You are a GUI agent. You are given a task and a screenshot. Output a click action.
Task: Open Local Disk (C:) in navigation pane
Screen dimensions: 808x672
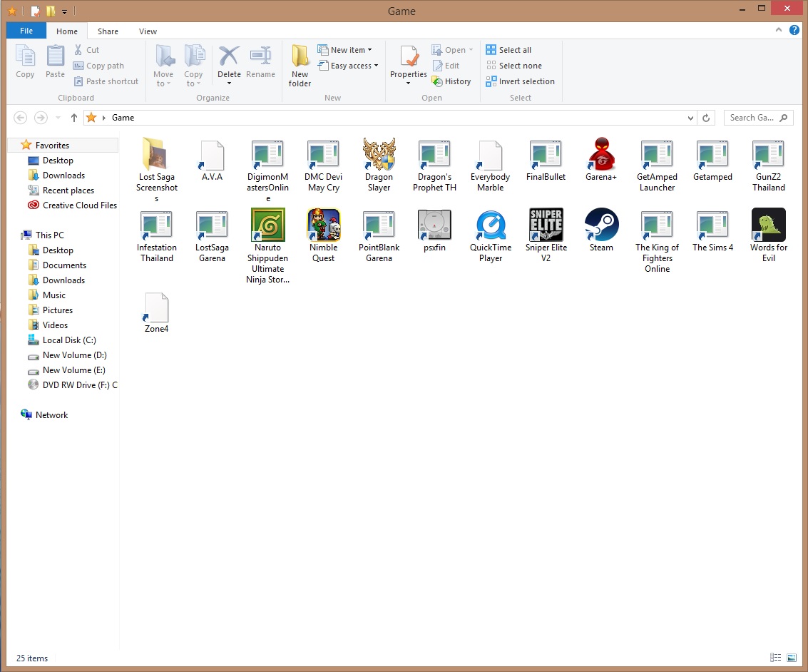69,340
